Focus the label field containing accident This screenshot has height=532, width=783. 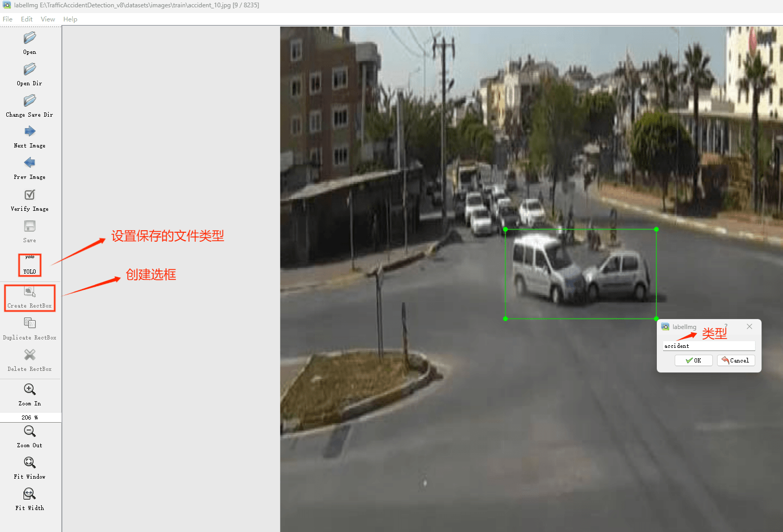[709, 346]
